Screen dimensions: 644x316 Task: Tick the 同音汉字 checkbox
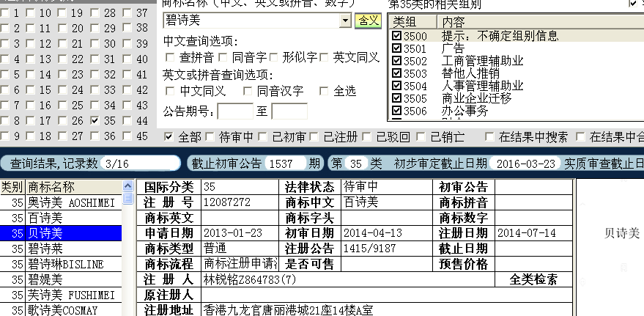[247, 91]
